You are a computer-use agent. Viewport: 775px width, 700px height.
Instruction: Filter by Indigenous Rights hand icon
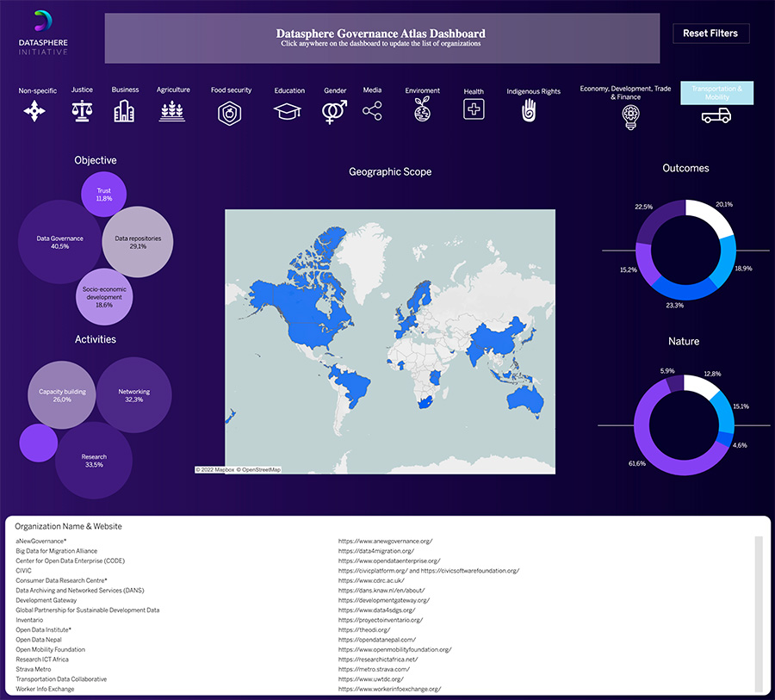529,110
